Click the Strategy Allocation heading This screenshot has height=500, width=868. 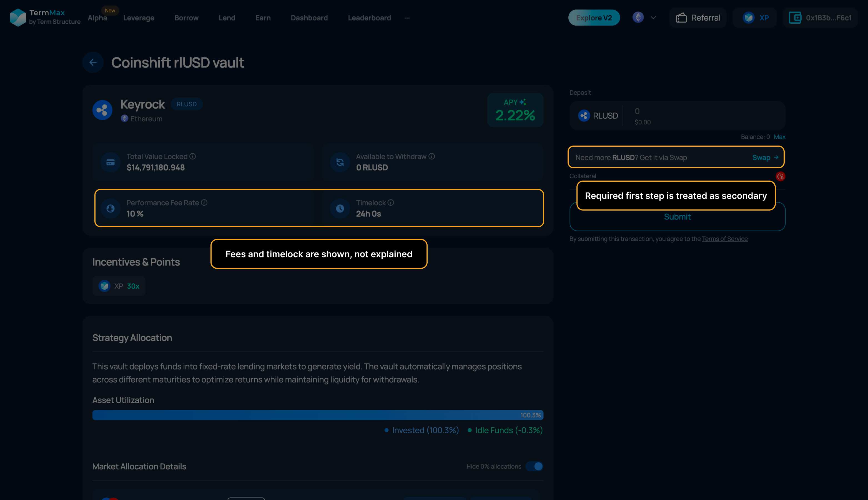click(132, 338)
